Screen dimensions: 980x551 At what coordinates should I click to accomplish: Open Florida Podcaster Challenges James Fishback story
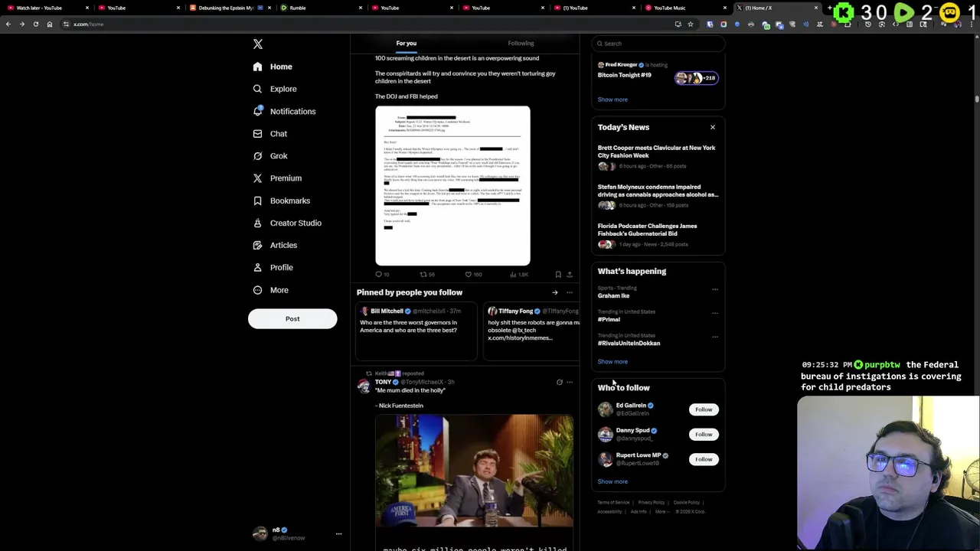[658, 234]
